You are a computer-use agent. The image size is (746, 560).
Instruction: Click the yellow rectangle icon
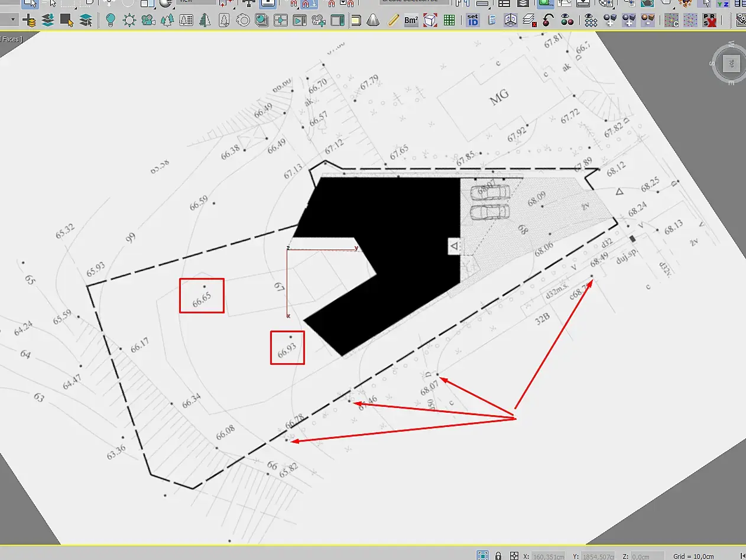pos(356,21)
